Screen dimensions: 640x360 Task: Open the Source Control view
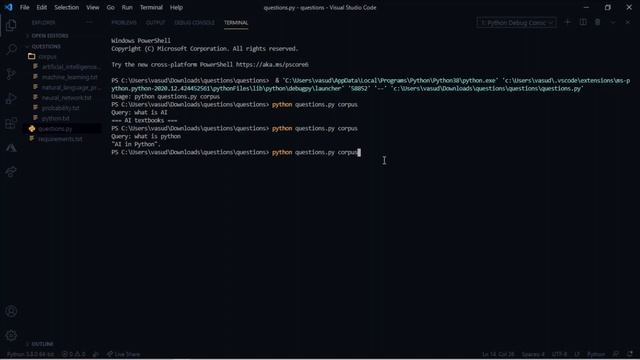[11, 74]
